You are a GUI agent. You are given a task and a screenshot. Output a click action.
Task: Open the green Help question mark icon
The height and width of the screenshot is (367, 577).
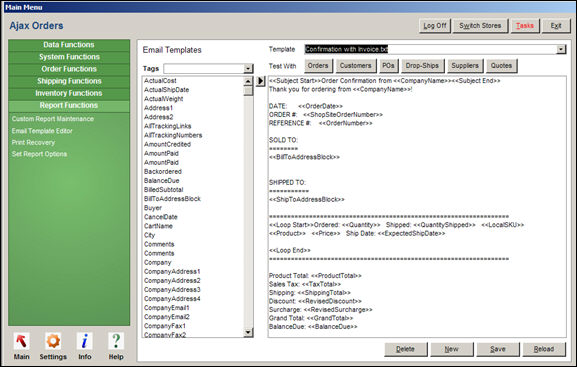[116, 341]
